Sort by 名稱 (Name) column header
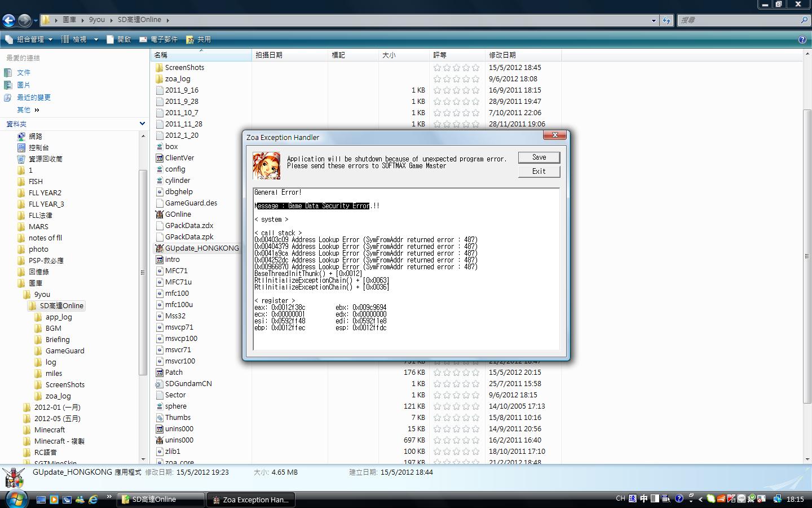This screenshot has height=508, width=812. click(x=201, y=55)
